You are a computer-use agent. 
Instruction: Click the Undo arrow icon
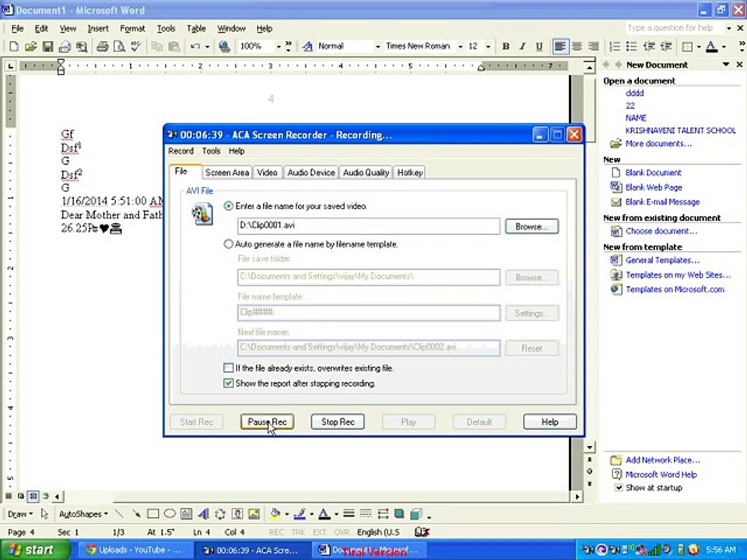(195, 46)
